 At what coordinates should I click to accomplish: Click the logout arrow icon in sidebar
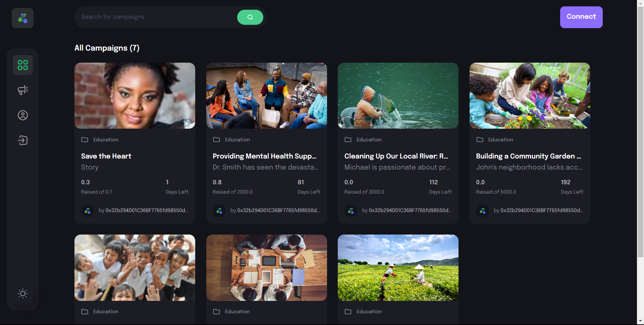pos(23,140)
